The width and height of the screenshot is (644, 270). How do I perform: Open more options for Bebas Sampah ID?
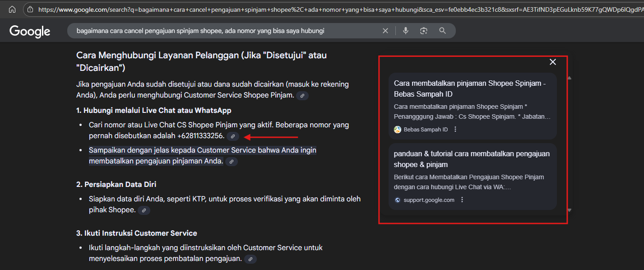click(455, 130)
